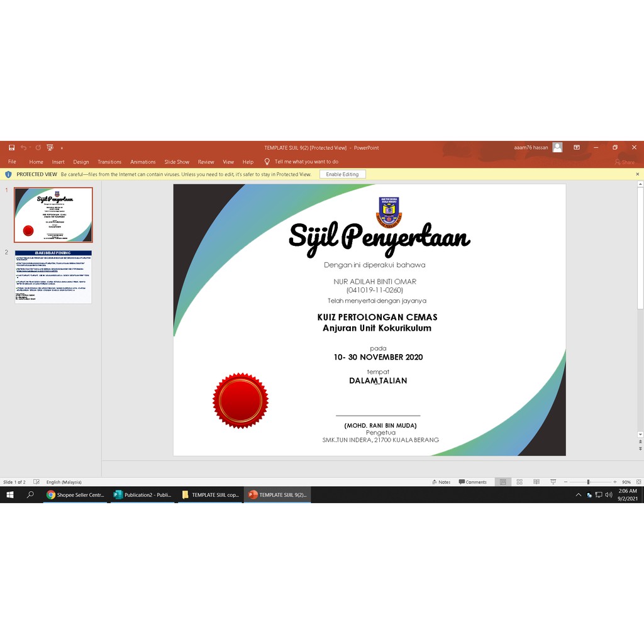Image resolution: width=644 pixels, height=644 pixels.
Task: Click the Enable Editing button
Action: coord(343,174)
